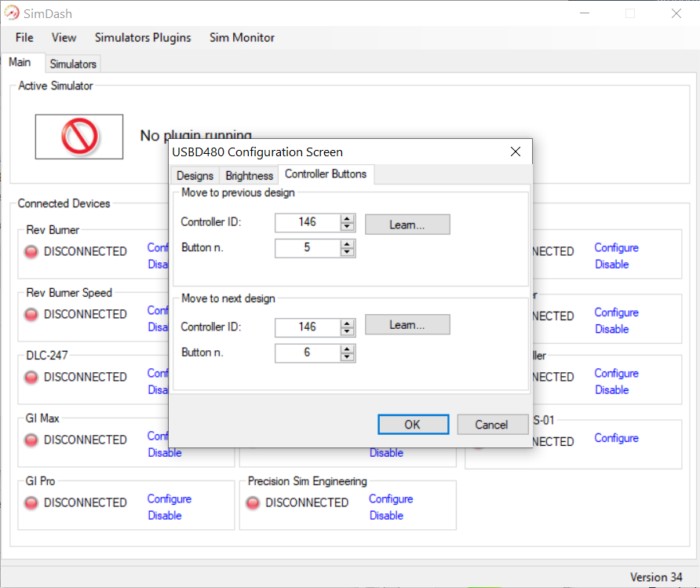Decrease next design Button n. value
This screenshot has height=588, width=700.
coord(348,357)
